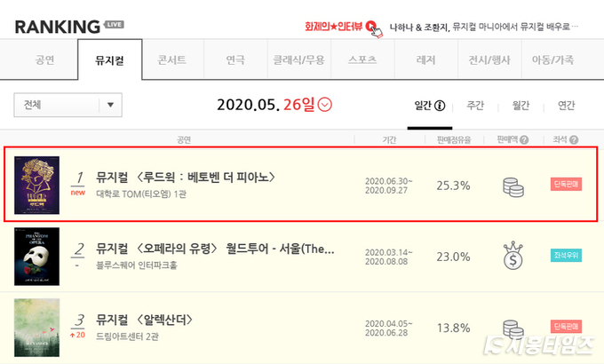
Task: Switch ranking period to 연간
Action: [567, 106]
